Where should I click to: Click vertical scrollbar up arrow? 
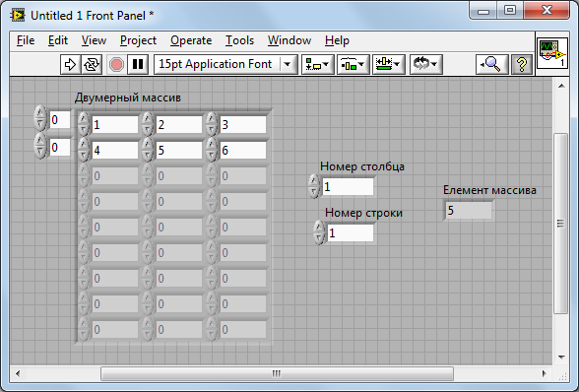click(x=561, y=86)
